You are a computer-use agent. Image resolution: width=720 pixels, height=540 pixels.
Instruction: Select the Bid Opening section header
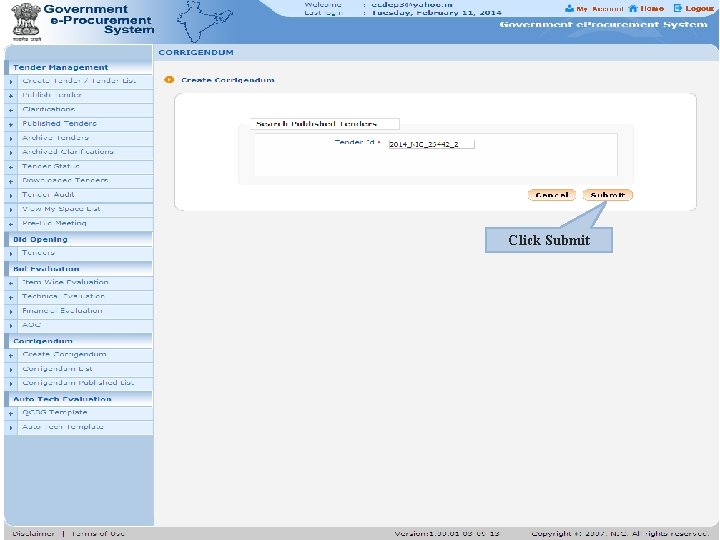pos(40,240)
